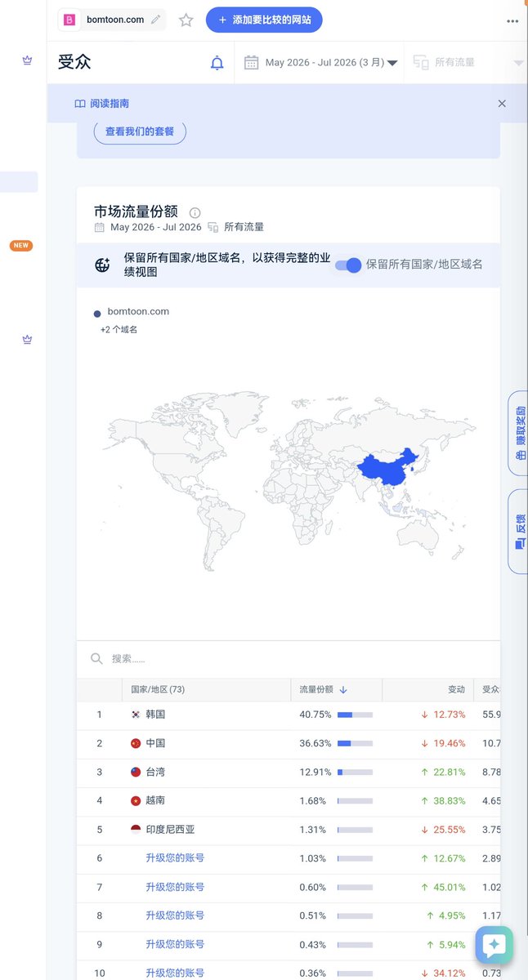Click the 中国 traffic share bar
Screen dimensions: 528x980
[x=355, y=743]
